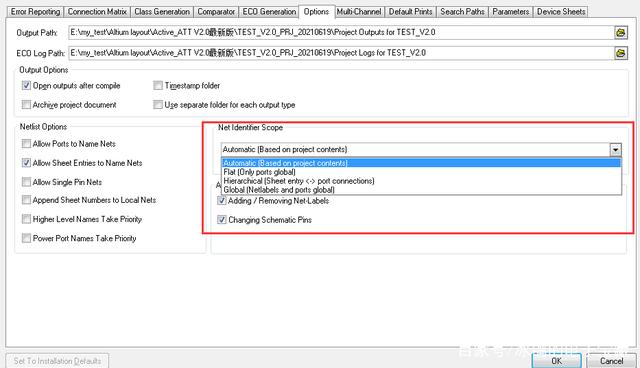Collapse the Net Identifier Scope dropdown arrow
This screenshot has width=640, height=368.
tap(616, 150)
